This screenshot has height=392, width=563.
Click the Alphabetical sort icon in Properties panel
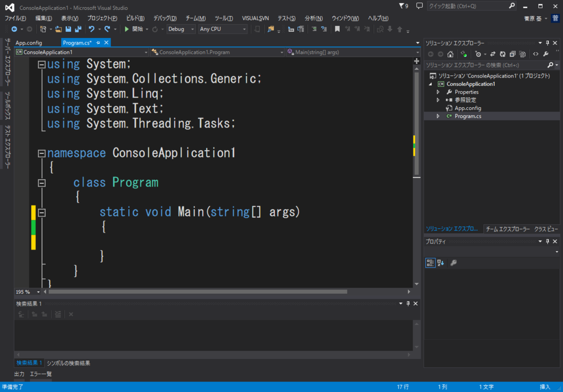point(440,263)
